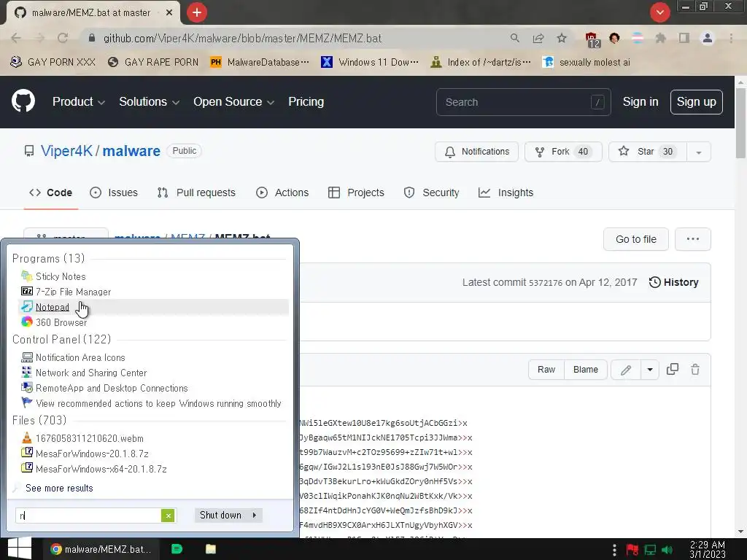Image resolution: width=747 pixels, height=560 pixels.
Task: Fork the repository
Action: [x=563, y=152]
